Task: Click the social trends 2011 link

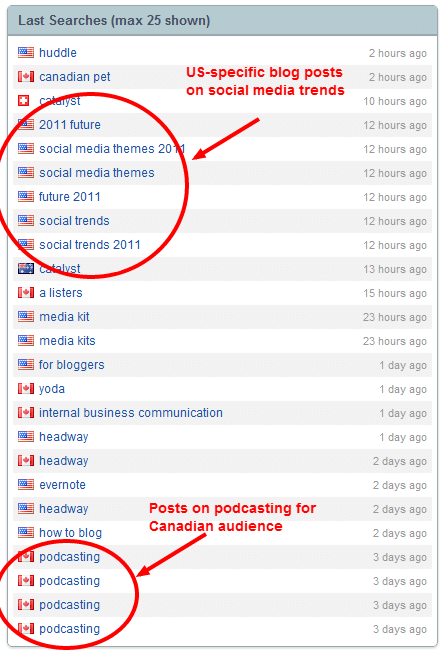Action: pos(90,245)
